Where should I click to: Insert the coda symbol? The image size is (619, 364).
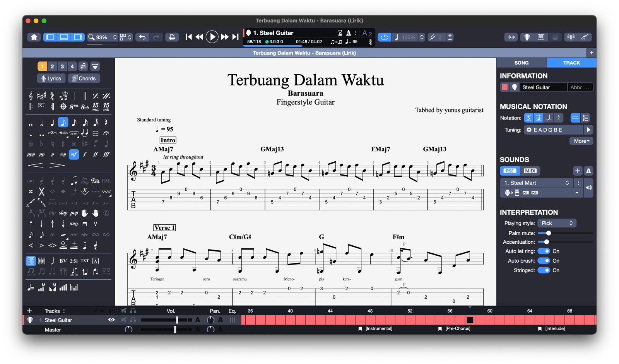click(63, 106)
